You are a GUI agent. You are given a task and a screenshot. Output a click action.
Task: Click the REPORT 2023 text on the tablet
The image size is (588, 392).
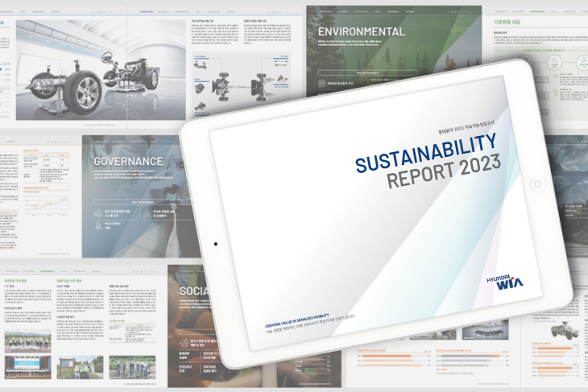444,171
